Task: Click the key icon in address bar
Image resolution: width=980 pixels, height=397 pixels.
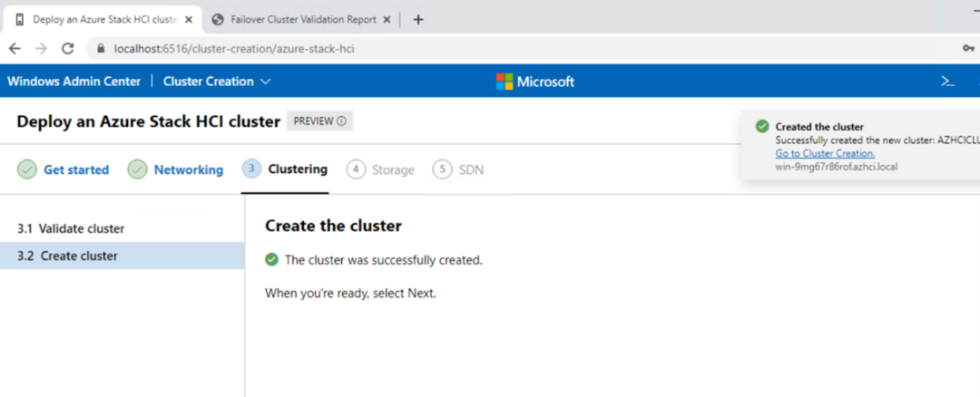Action: tap(969, 49)
